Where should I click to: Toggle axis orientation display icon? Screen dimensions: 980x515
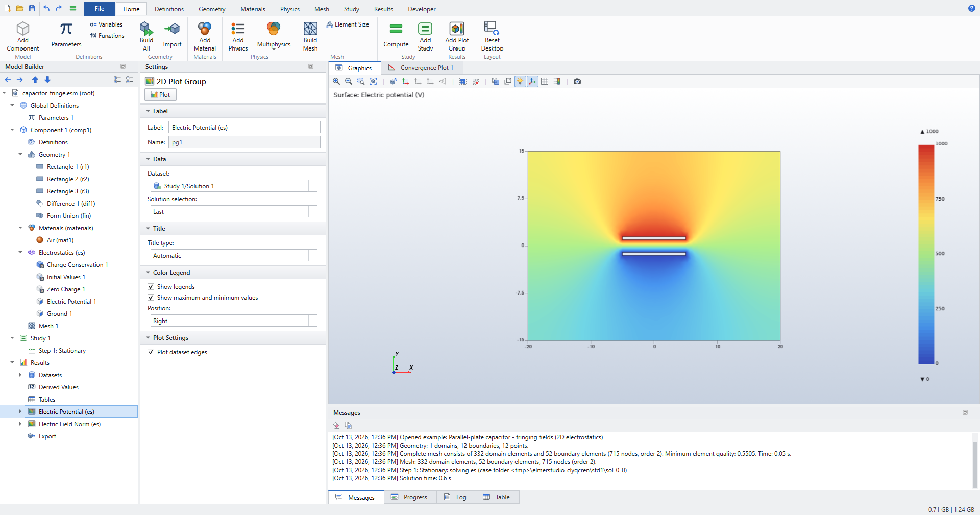coord(532,81)
